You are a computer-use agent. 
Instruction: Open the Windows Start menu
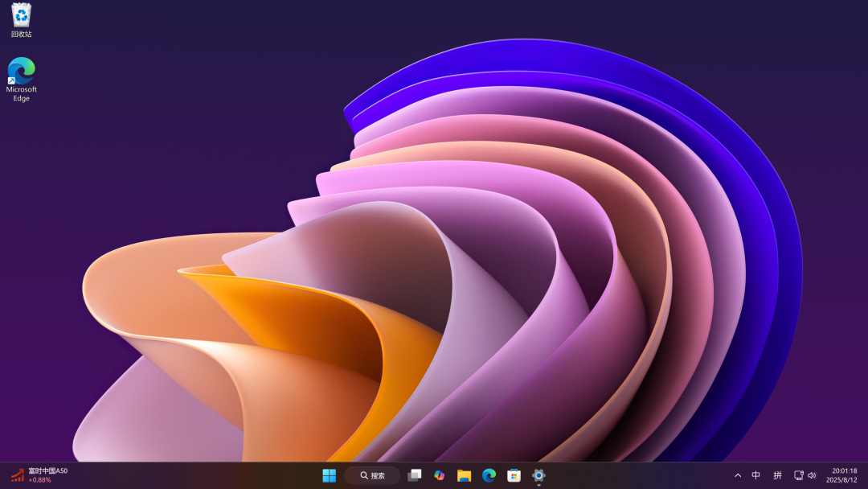[329, 475]
